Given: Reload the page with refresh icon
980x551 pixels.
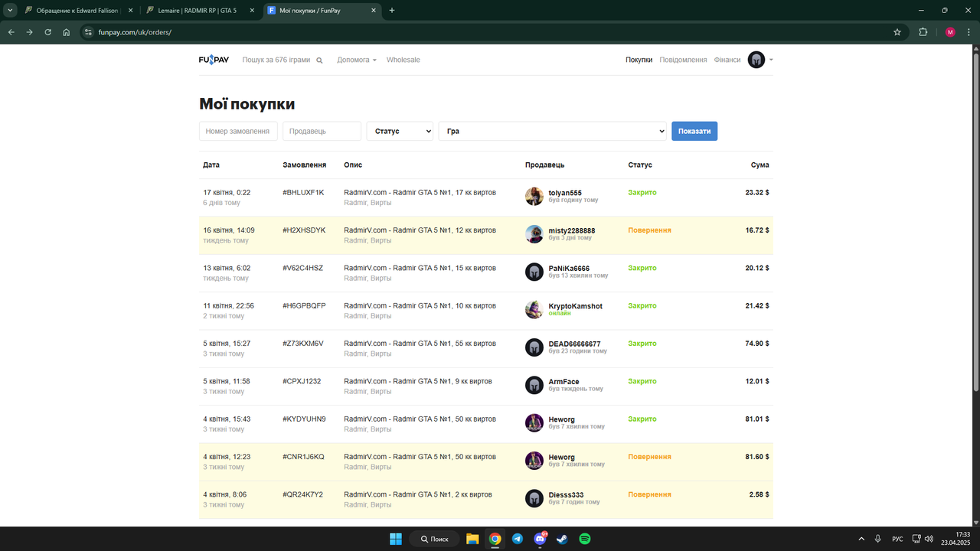Looking at the screenshot, I should (x=47, y=32).
